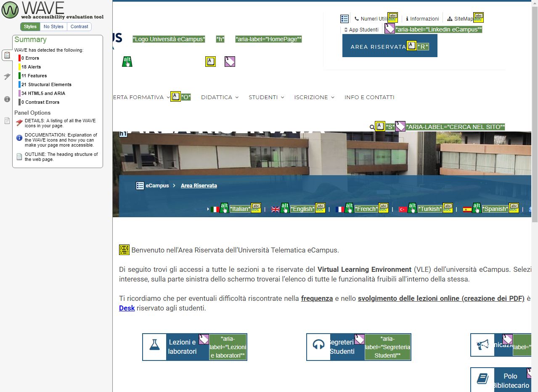Viewport: 538px width, 392px height.
Task: Click the ARIA tag icon below the HomePage label
Action: point(230,62)
